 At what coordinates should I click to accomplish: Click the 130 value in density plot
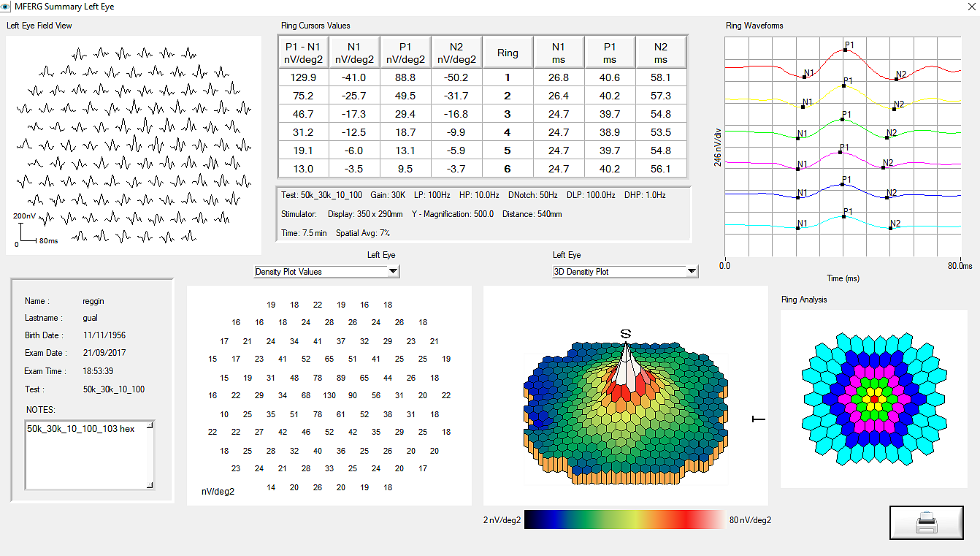point(329,395)
